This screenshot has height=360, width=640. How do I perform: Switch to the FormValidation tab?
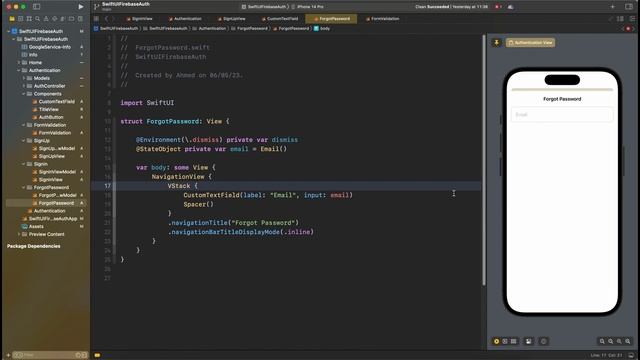(x=382, y=19)
